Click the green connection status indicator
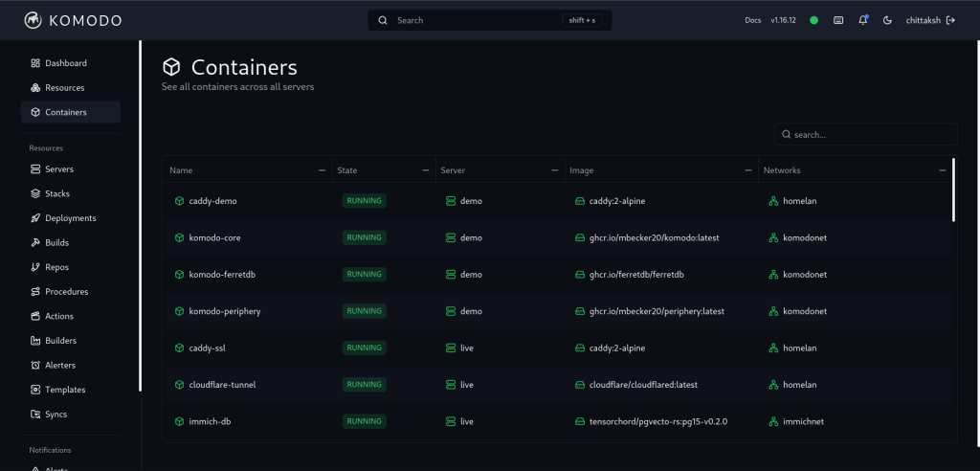The height and width of the screenshot is (471, 980). [x=813, y=20]
